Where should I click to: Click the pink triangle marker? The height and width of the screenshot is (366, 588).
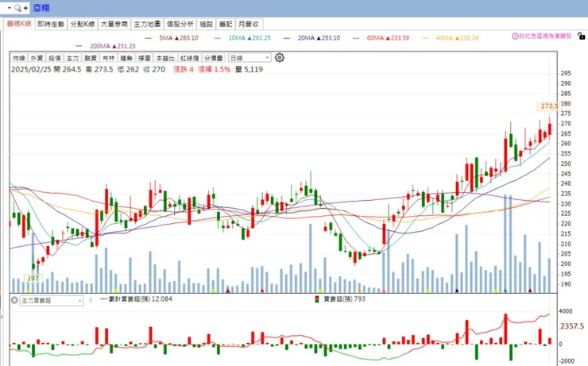(384, 291)
